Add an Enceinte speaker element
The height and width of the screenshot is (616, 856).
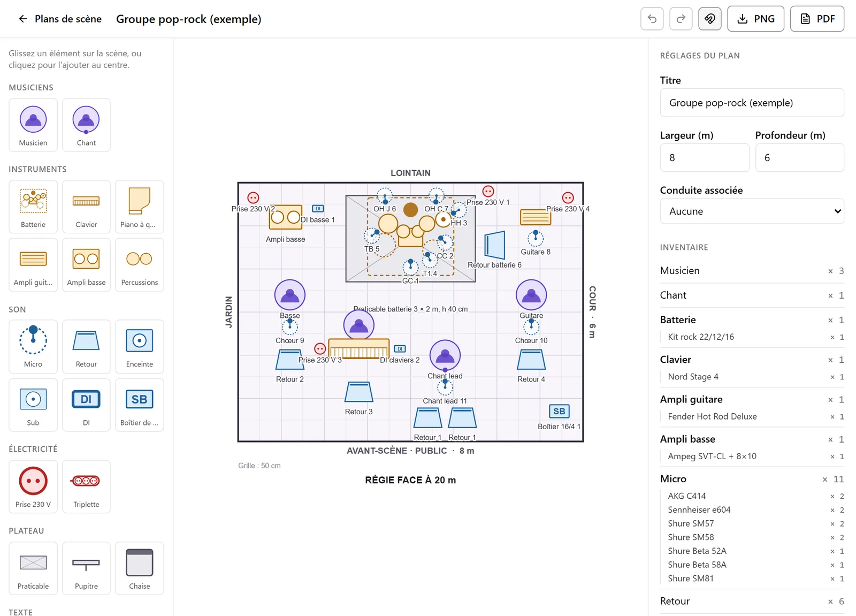click(x=139, y=346)
